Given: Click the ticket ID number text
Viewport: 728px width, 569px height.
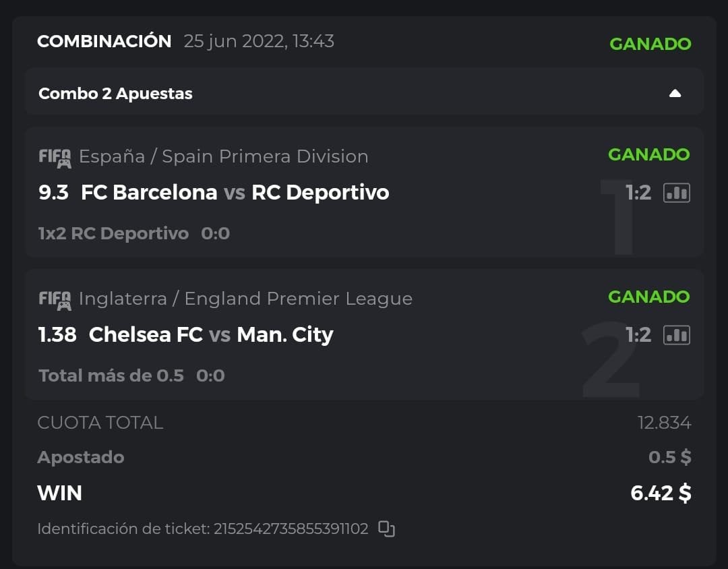Looking at the screenshot, I should point(291,529).
